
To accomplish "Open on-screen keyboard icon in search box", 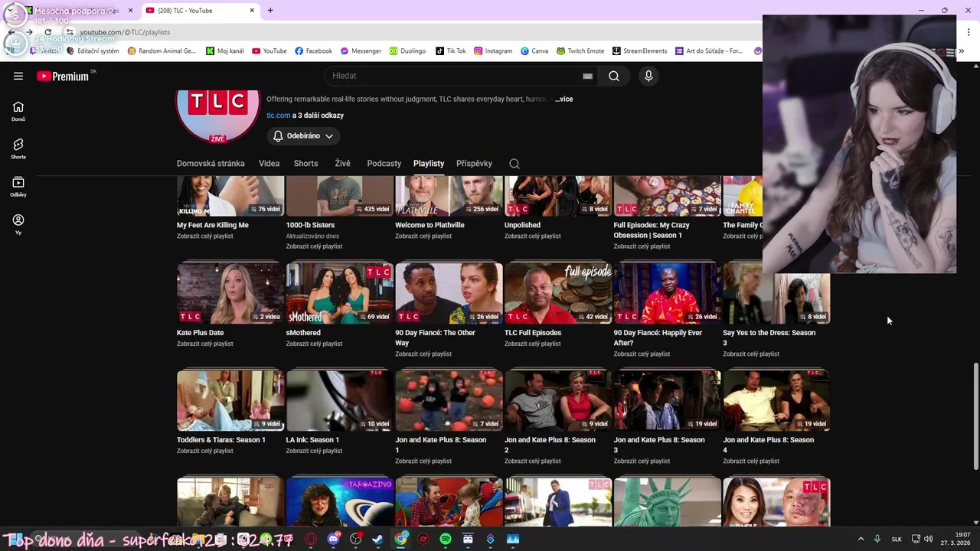I will point(587,76).
